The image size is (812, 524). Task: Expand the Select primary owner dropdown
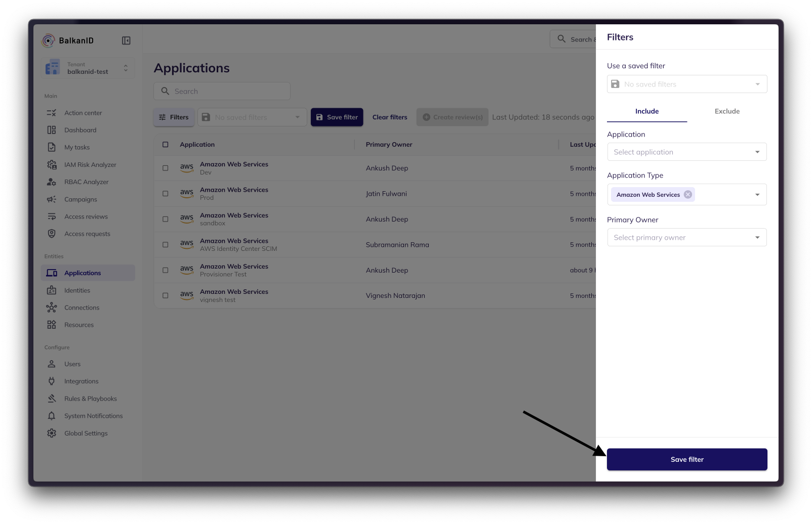pos(686,238)
